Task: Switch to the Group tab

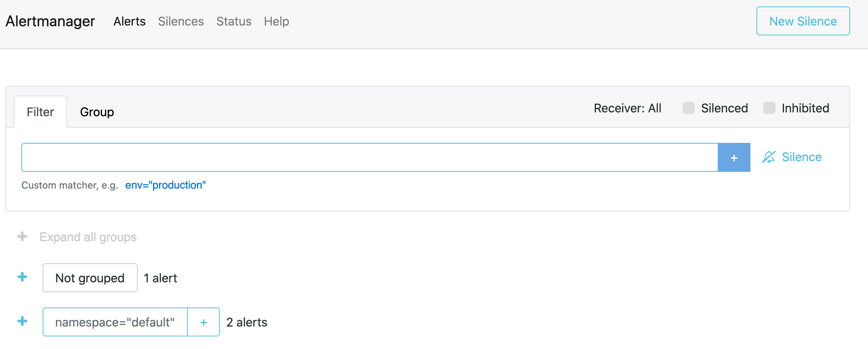Action: point(97,112)
